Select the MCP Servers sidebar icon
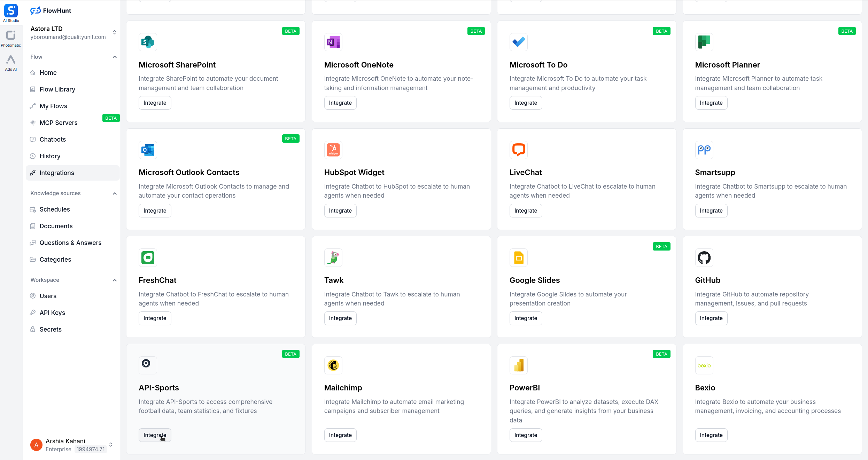Viewport: 868px width, 460px height. (x=33, y=122)
